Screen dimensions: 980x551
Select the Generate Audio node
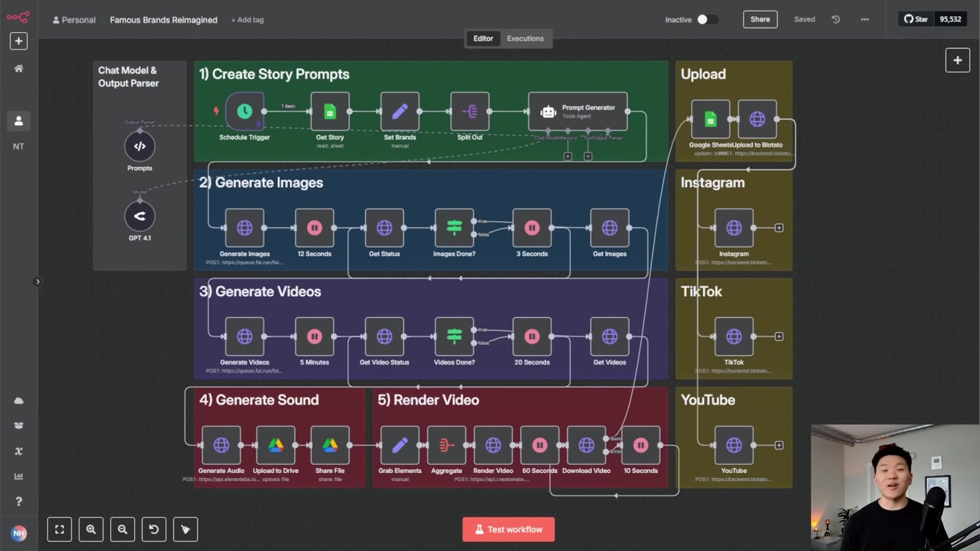[x=221, y=445]
